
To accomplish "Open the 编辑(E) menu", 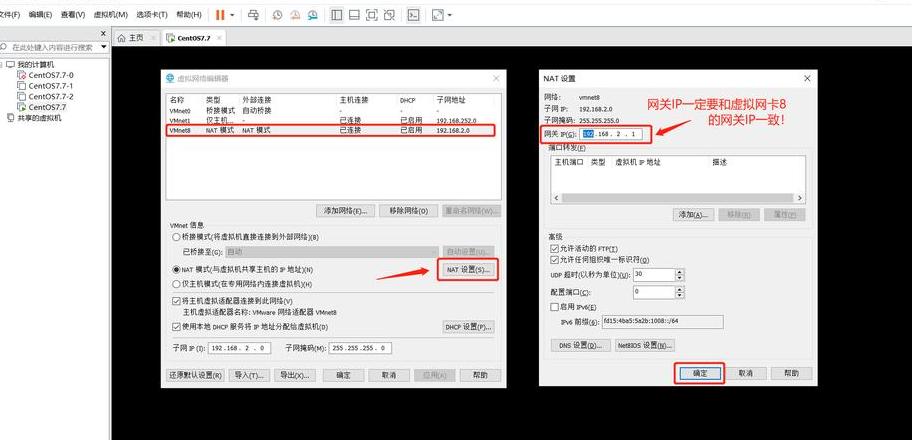I will point(40,15).
